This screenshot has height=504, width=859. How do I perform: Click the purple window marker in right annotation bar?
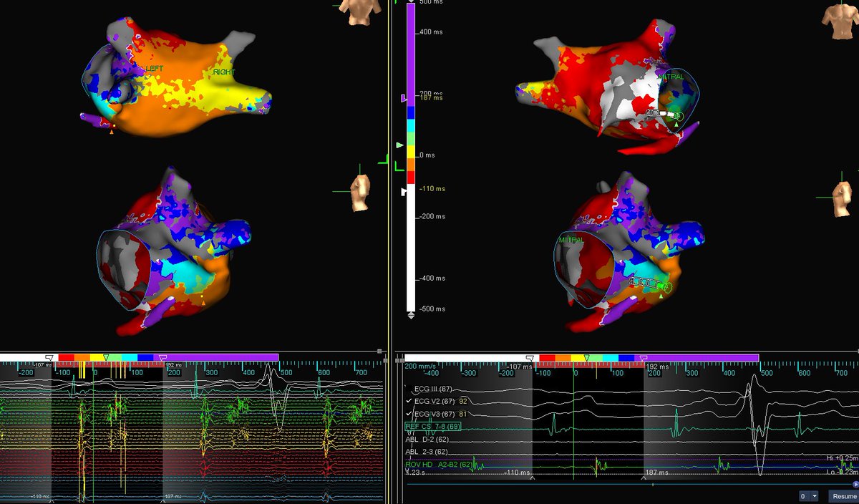coord(643,357)
